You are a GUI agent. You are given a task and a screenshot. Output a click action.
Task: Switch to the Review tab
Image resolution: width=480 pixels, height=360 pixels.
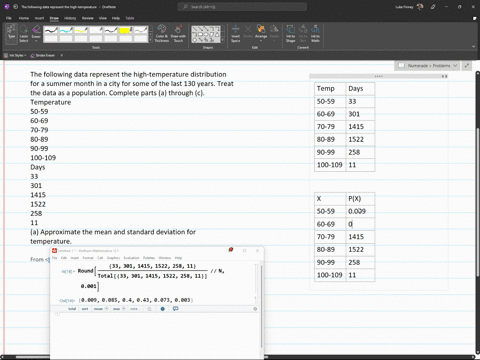point(88,18)
